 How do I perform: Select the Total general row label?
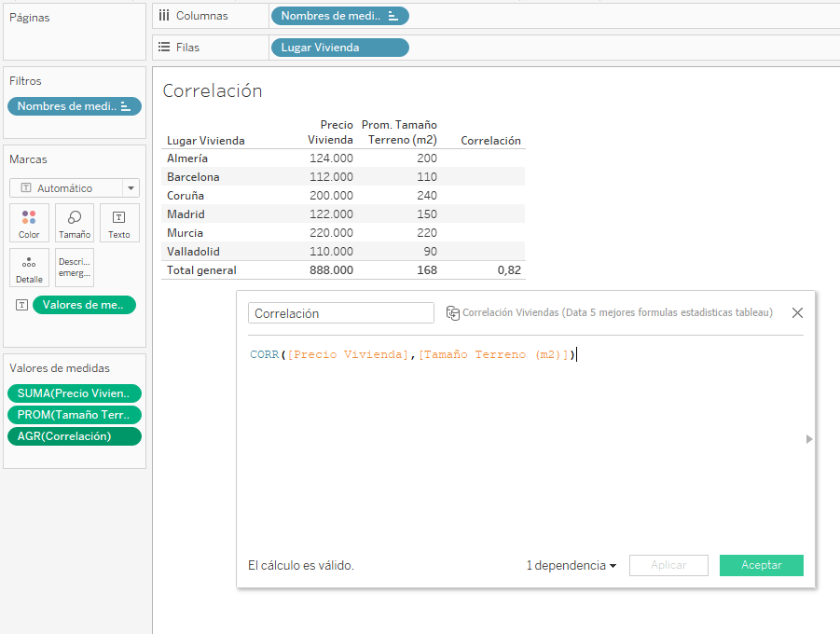pos(201,270)
